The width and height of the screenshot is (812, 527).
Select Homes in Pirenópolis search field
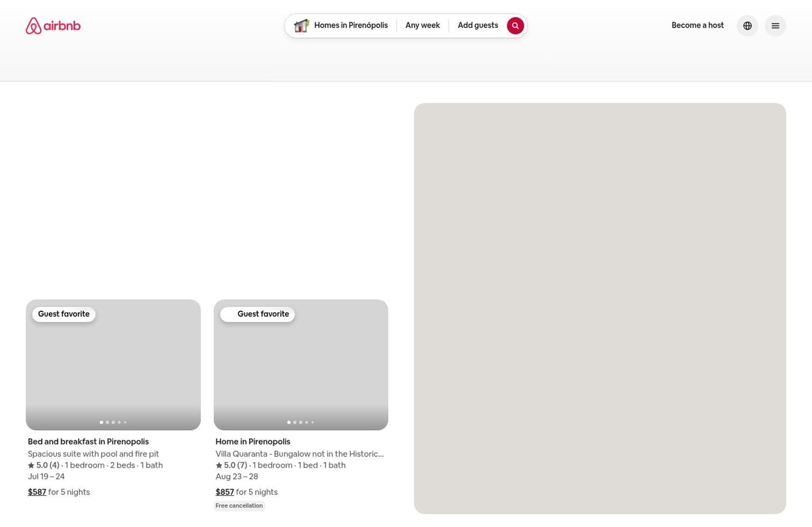pyautogui.click(x=341, y=26)
